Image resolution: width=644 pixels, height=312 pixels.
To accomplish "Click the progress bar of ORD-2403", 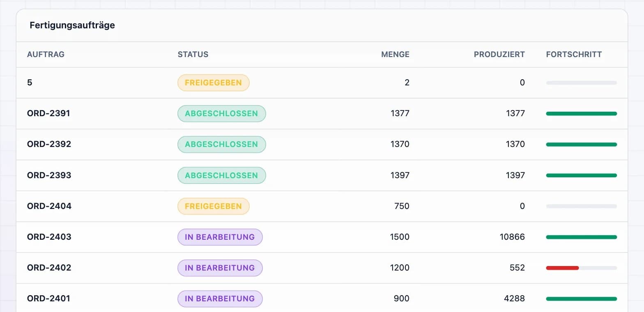I will (582, 237).
